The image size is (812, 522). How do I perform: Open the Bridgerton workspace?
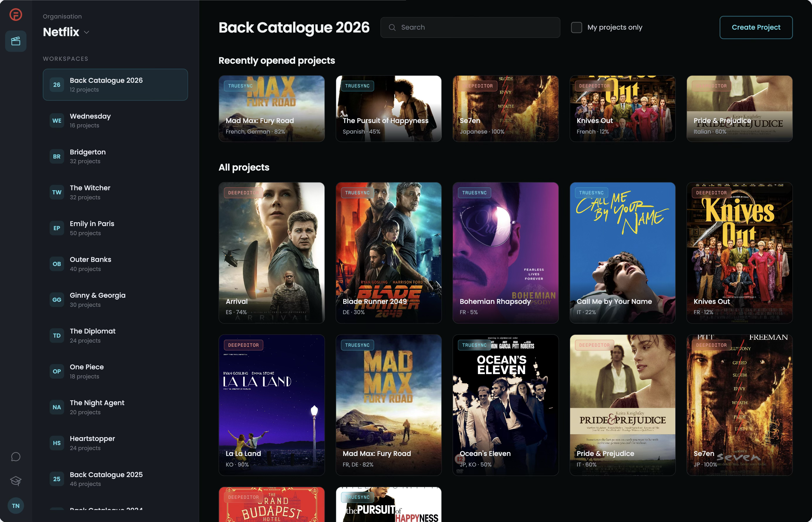coord(115,156)
